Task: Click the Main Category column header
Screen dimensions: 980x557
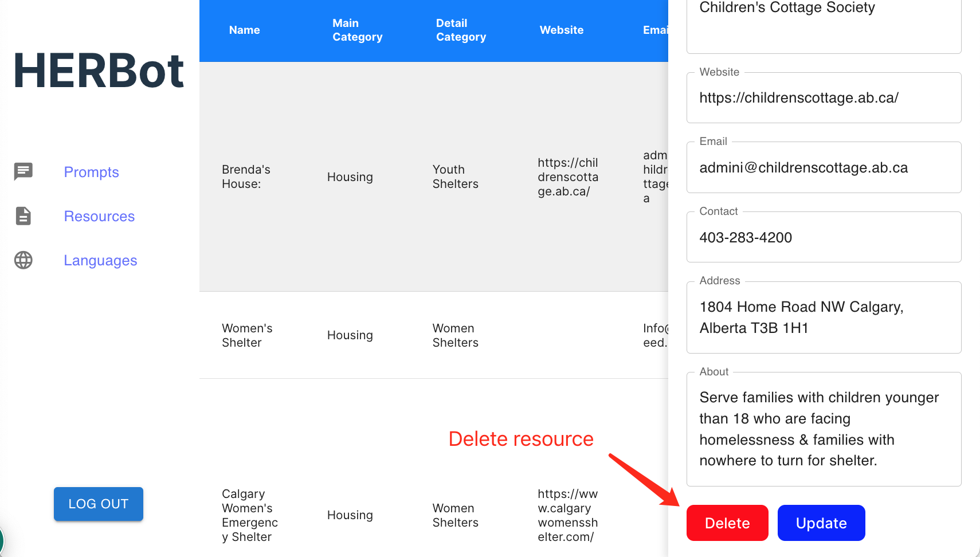Action: (x=357, y=30)
